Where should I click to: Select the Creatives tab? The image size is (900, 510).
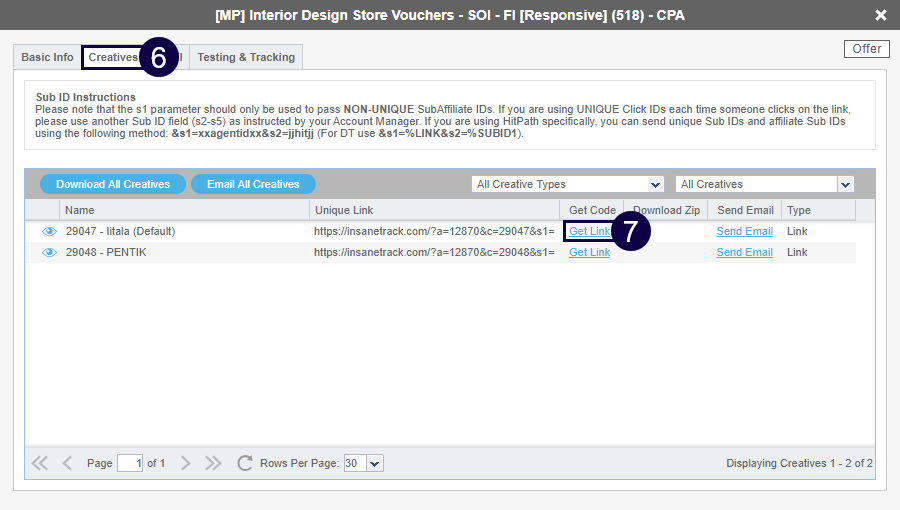tap(112, 57)
